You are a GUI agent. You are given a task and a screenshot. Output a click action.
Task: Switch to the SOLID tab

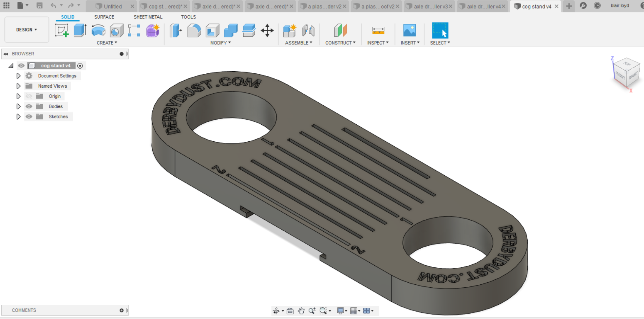point(68,17)
